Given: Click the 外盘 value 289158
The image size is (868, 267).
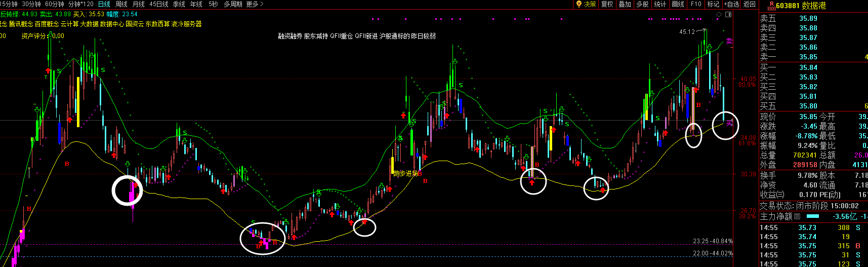Looking at the screenshot, I should coord(805,165).
